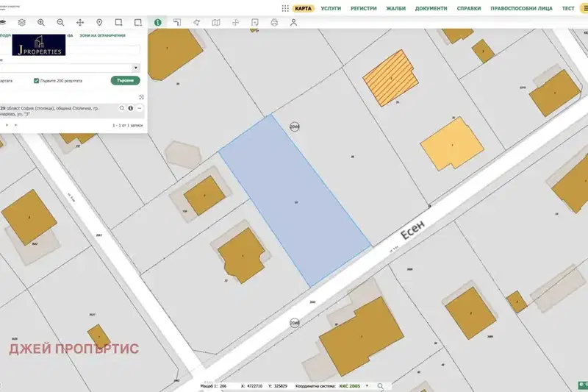This screenshot has width=588, height=392.
Task: Switch to ЗОНИ НА ОГРАНИЧЕНИЯ tab
Action: pos(102,35)
